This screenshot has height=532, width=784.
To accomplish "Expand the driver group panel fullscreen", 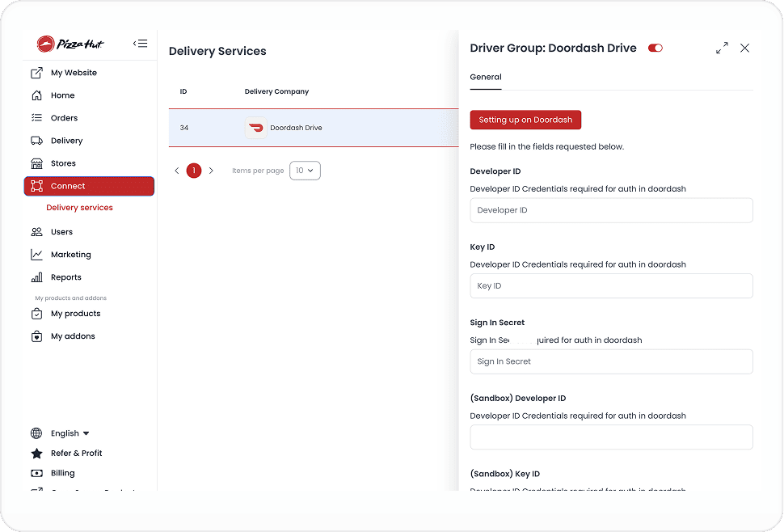I will click(722, 48).
